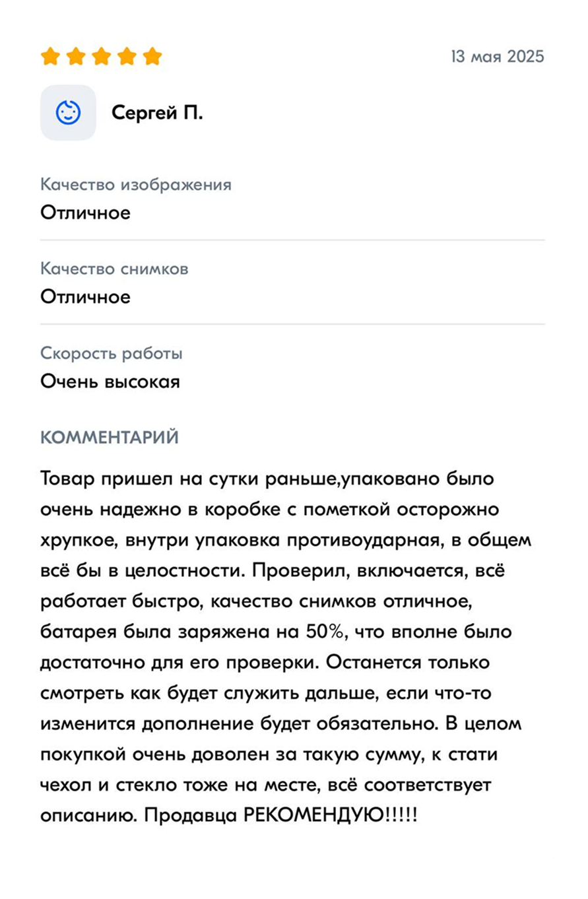Image resolution: width=588 pixels, height=899 pixels.
Task: Select the Качество снимков label
Action: coord(115,269)
